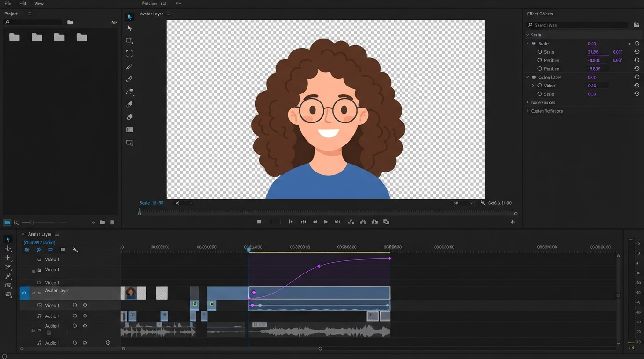This screenshot has height=359, width=644.
Task: Open the 60 resolution dropdown
Action: (463, 203)
